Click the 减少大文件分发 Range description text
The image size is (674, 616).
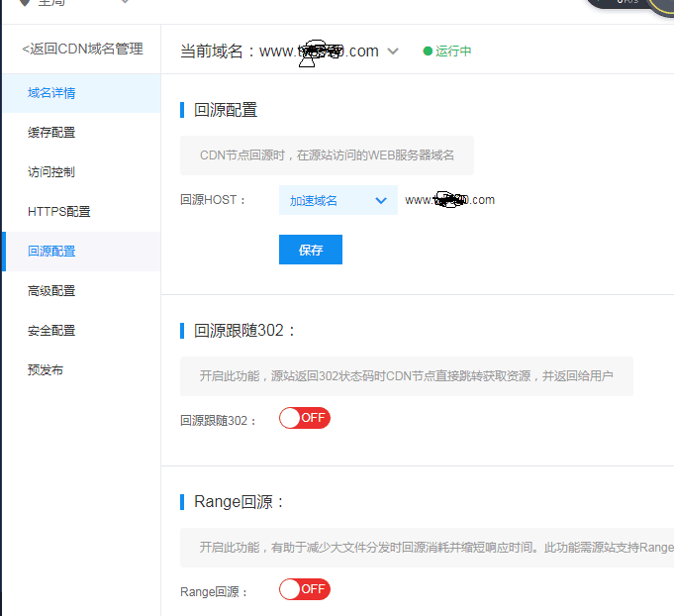[x=436, y=548]
